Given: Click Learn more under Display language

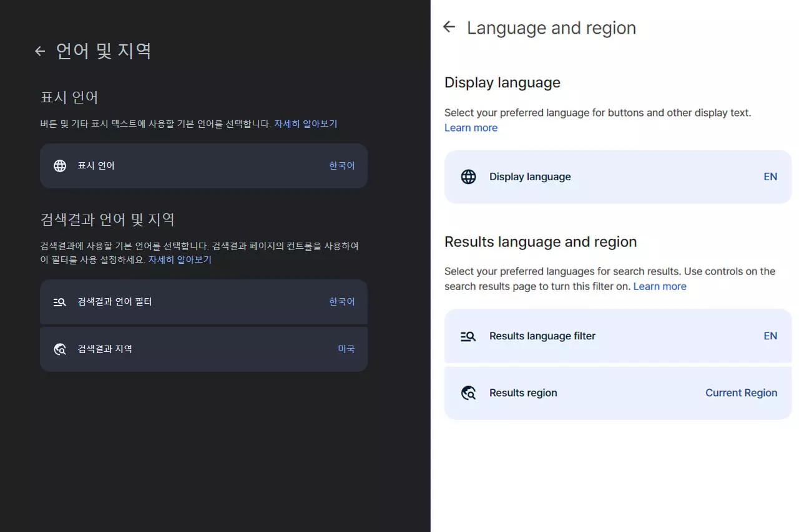Looking at the screenshot, I should pos(471,127).
